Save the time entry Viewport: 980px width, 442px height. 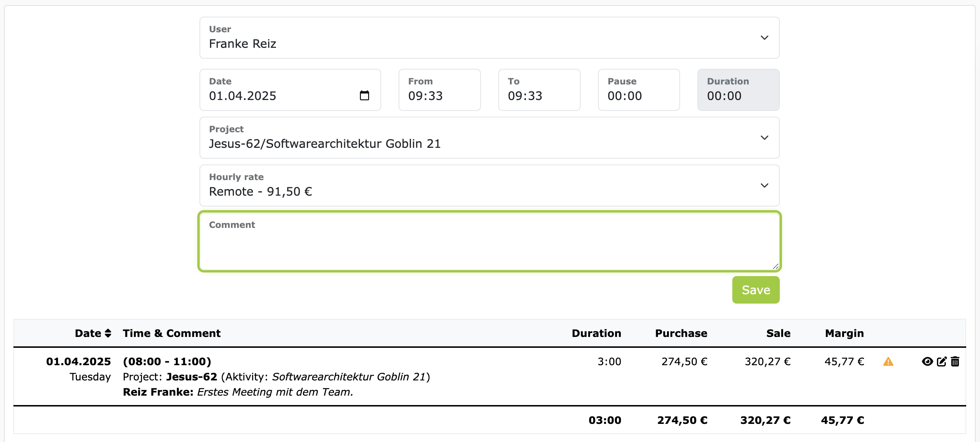click(x=755, y=290)
